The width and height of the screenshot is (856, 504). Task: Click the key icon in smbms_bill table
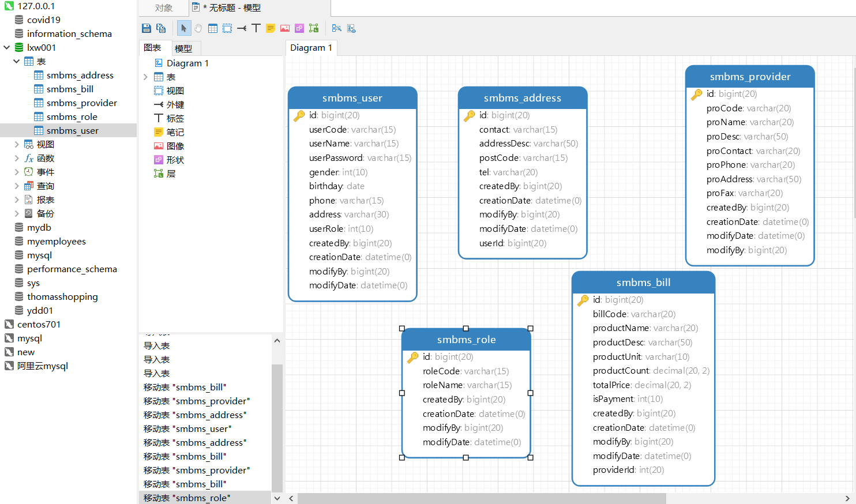[x=583, y=300]
